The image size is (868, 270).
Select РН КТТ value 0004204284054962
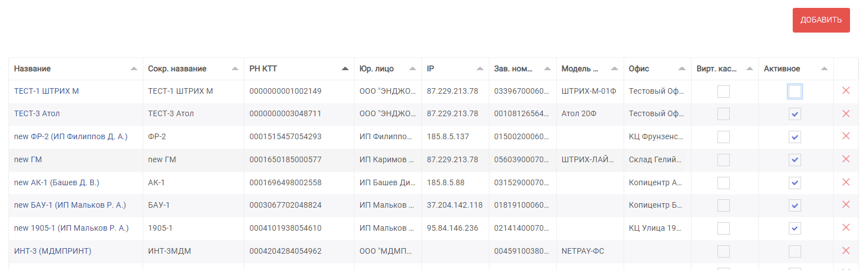pos(285,251)
